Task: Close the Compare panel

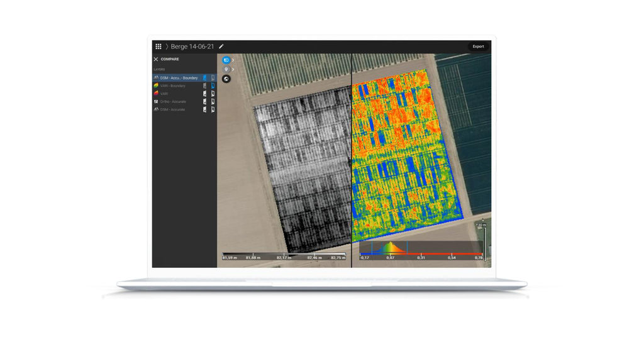Action: 156,59
